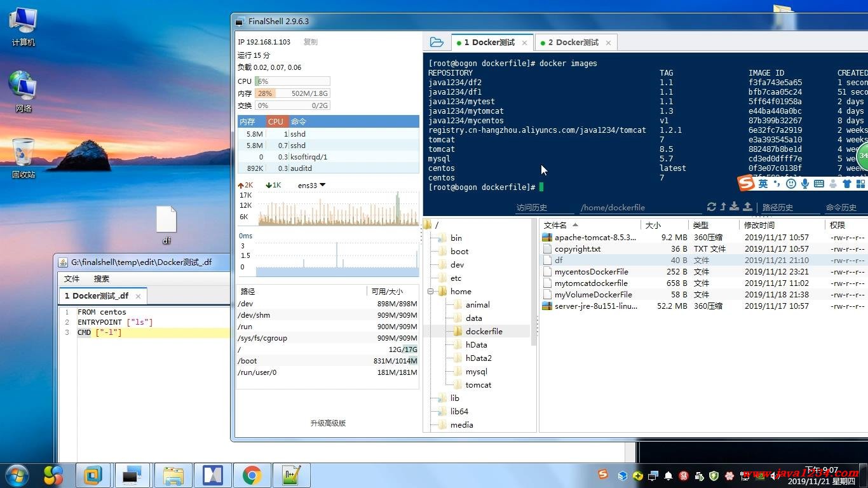Screen dimensions: 868x488
Task: Open the Sogou skin shirt icon
Action: [846, 184]
